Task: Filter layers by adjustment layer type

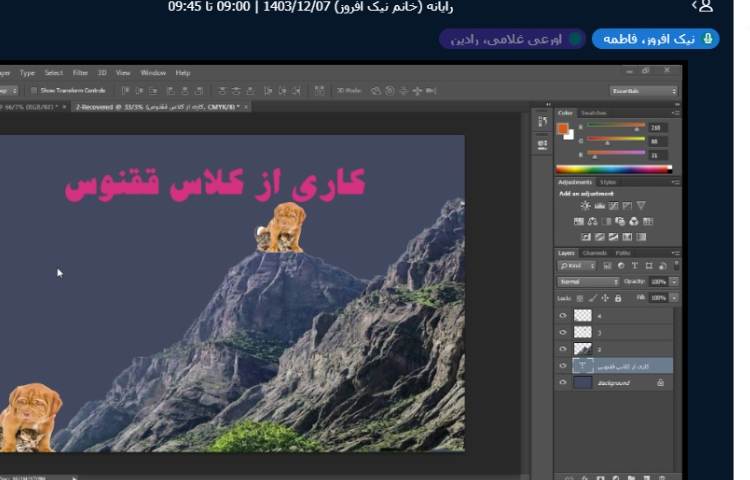Action: [621, 266]
